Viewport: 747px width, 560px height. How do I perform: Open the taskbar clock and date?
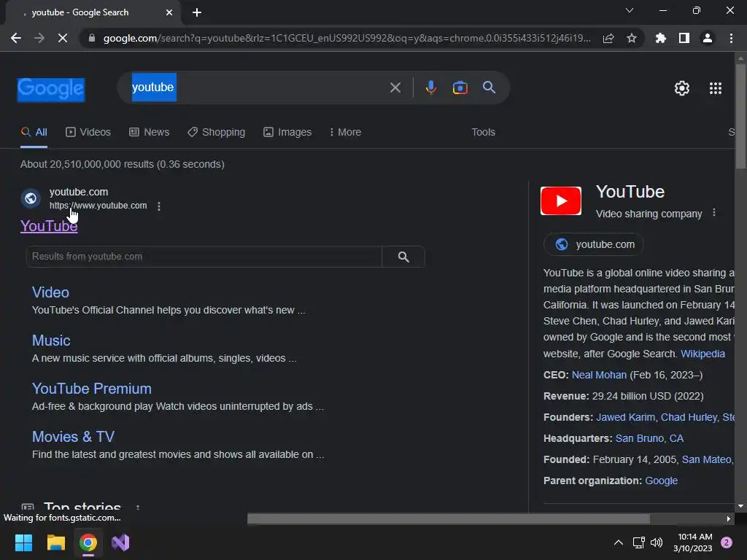tap(694, 542)
